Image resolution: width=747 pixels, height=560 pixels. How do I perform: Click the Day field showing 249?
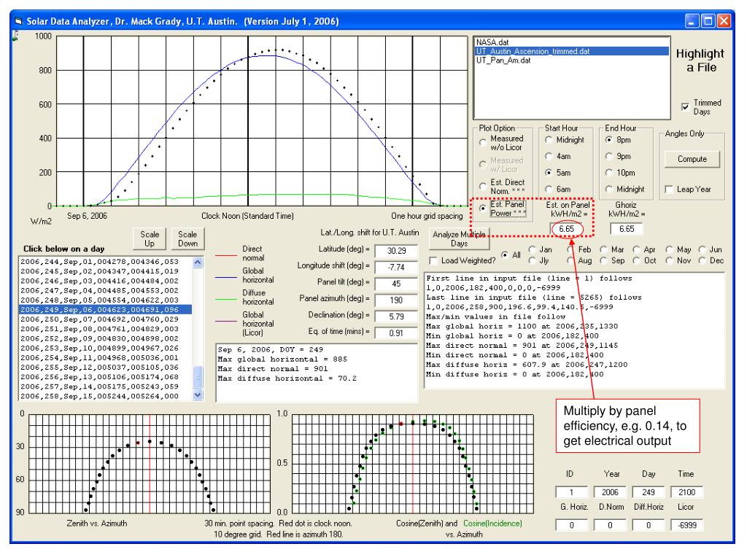click(x=648, y=492)
